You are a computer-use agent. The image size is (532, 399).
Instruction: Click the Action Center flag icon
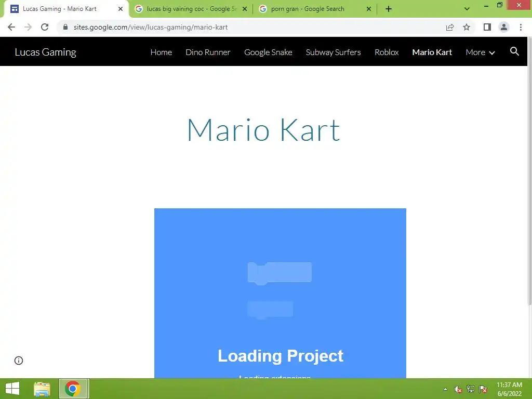(483, 389)
